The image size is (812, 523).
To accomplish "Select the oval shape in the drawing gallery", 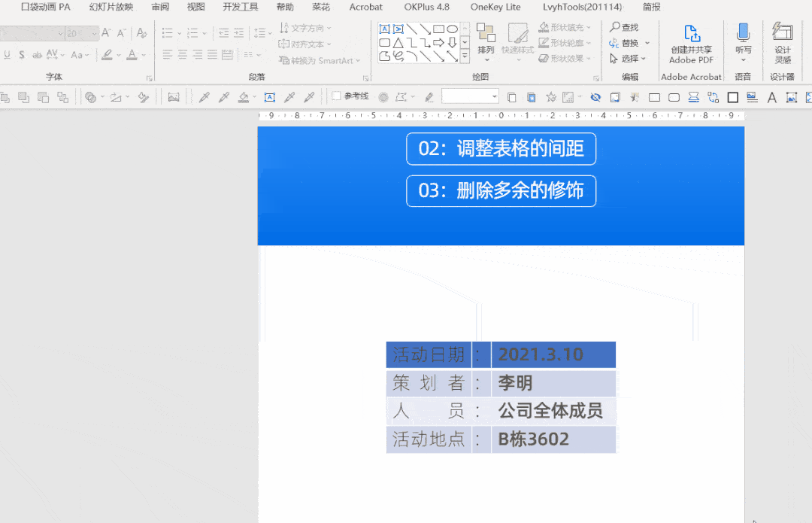I will (453, 29).
